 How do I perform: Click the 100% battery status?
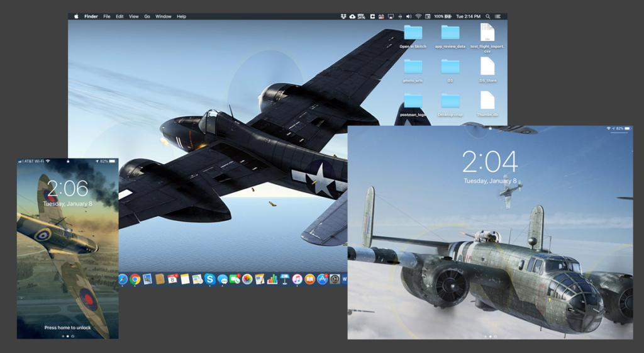point(443,16)
